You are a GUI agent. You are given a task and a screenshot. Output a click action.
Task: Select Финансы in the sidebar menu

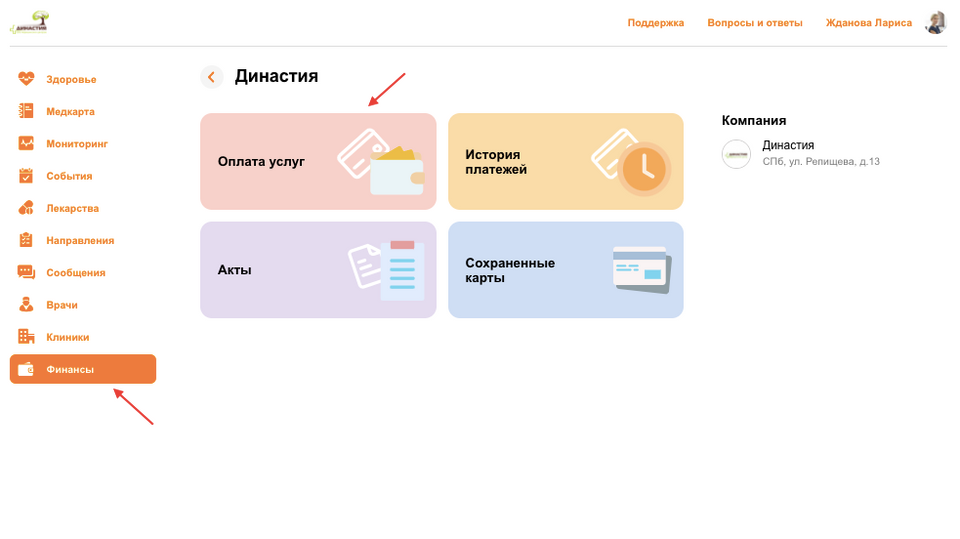(83, 369)
